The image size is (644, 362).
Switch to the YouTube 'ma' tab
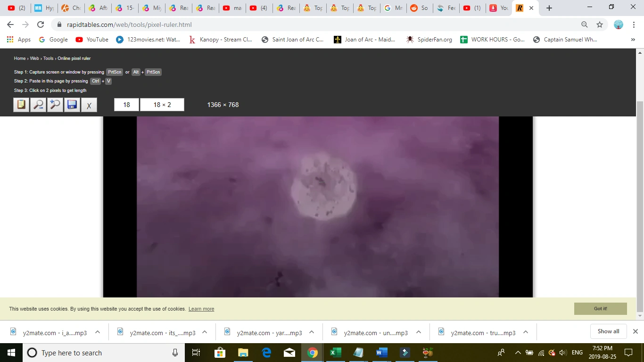point(231,8)
